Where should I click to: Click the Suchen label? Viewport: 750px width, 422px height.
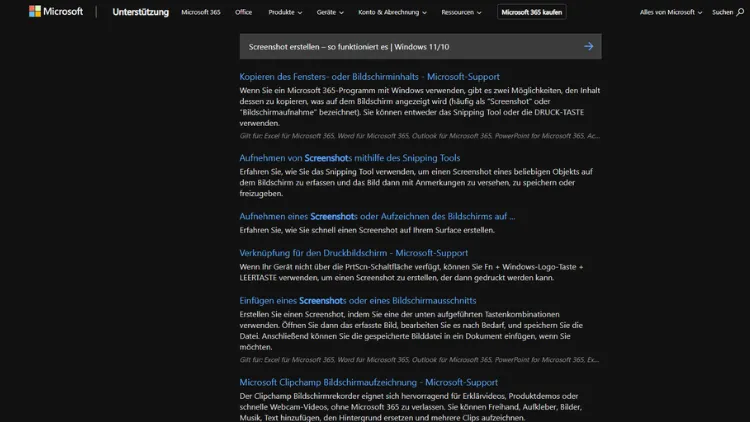[722, 12]
